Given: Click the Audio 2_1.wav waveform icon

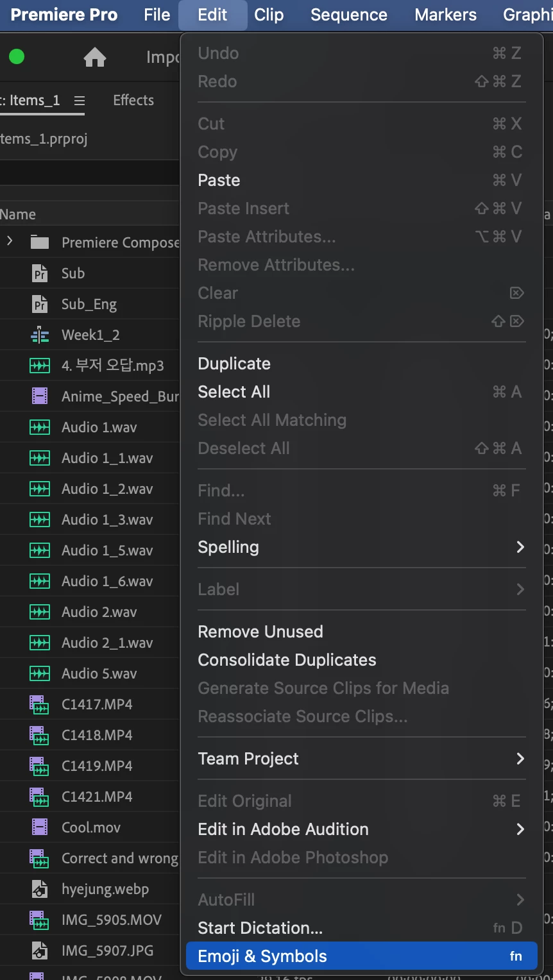Looking at the screenshot, I should 40,643.
